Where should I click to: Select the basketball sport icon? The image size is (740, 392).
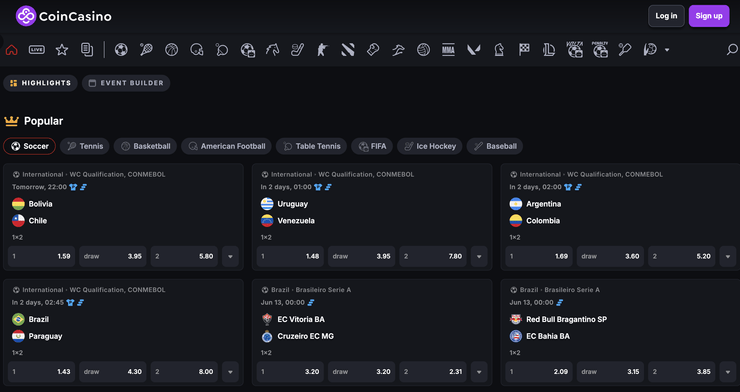pyautogui.click(x=172, y=50)
